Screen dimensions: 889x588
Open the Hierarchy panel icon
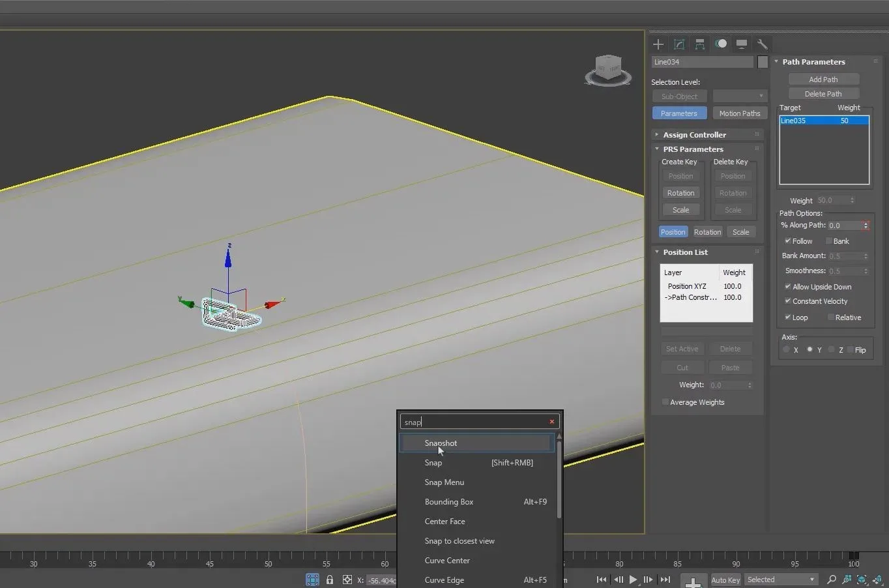(700, 44)
